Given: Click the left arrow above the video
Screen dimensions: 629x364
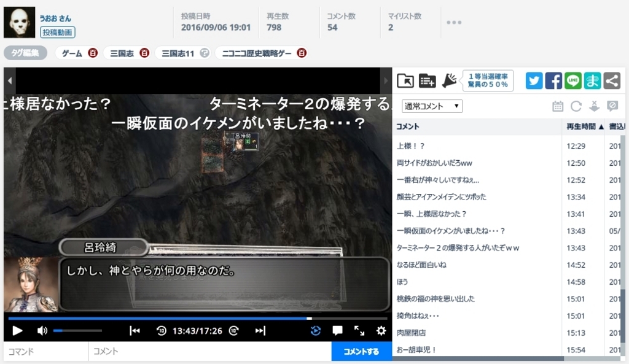Looking at the screenshot, I should 10,80.
